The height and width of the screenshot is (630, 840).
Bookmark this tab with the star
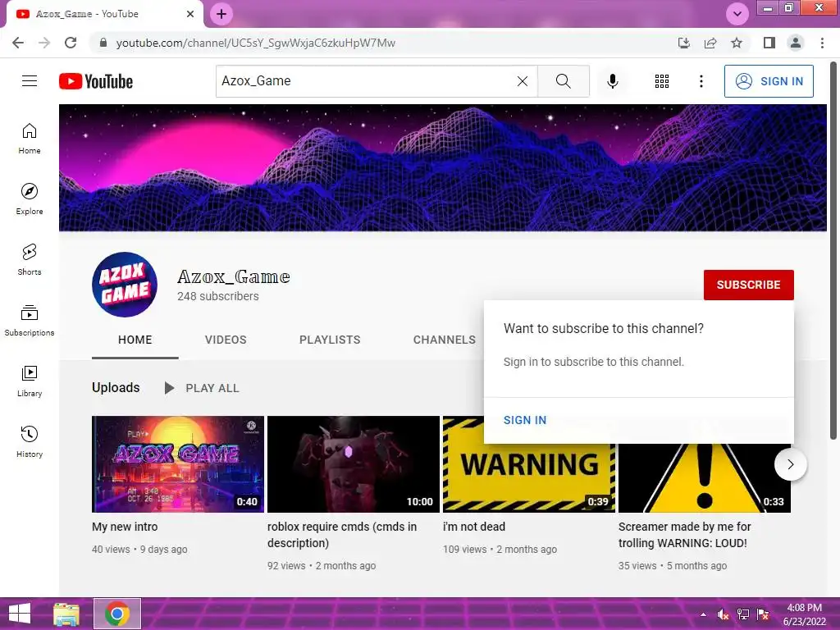[x=737, y=43]
